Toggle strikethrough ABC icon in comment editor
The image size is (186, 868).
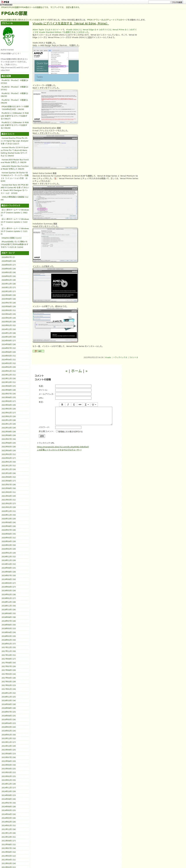[x=80, y=404]
